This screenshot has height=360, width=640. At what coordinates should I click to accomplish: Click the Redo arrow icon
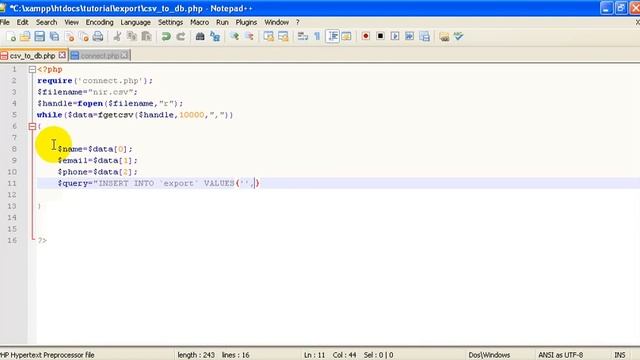180,37
